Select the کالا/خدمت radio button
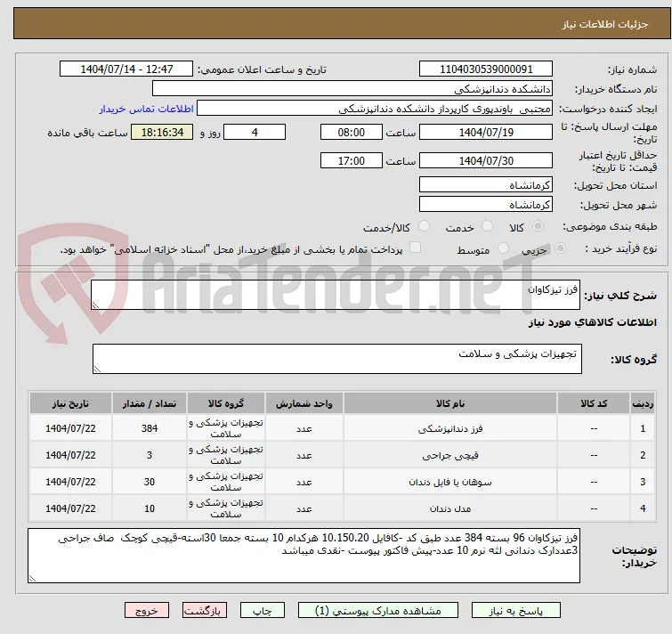Viewport: 672px width, 634px height. pyautogui.click(x=424, y=226)
